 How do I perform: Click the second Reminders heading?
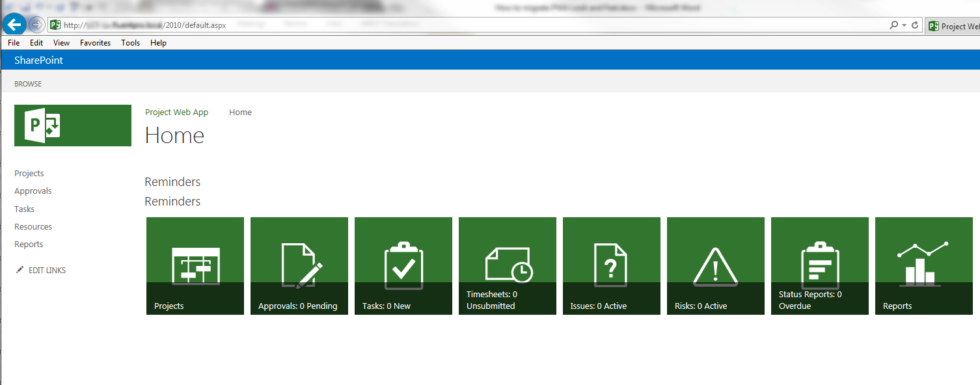point(172,202)
